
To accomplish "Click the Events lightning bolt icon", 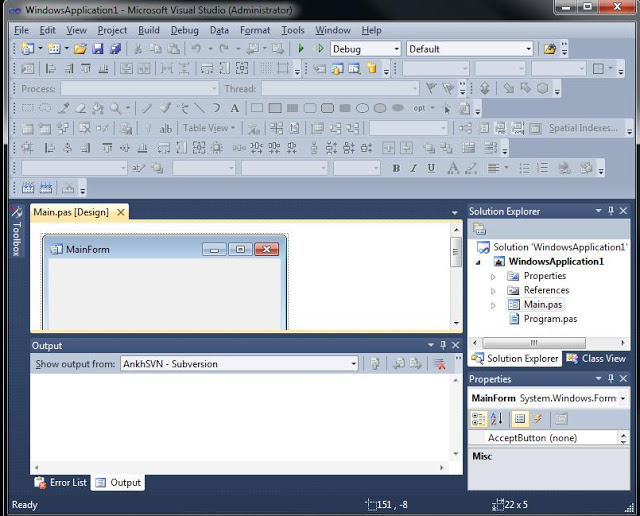I will pos(538,419).
